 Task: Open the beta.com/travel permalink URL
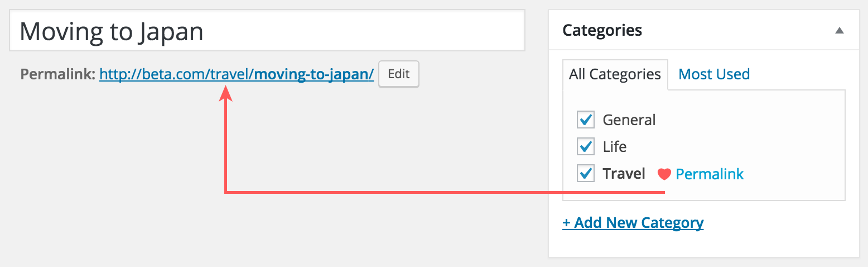[237, 74]
